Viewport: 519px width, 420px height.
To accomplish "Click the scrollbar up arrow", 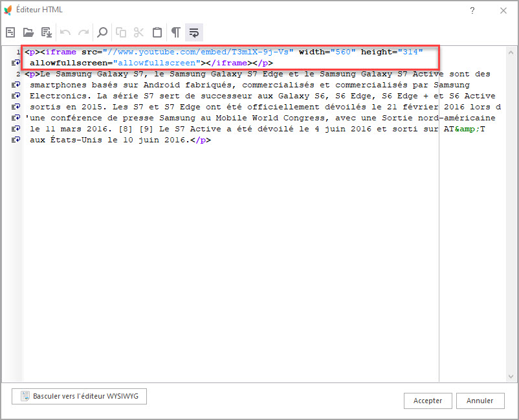I will 511,52.
